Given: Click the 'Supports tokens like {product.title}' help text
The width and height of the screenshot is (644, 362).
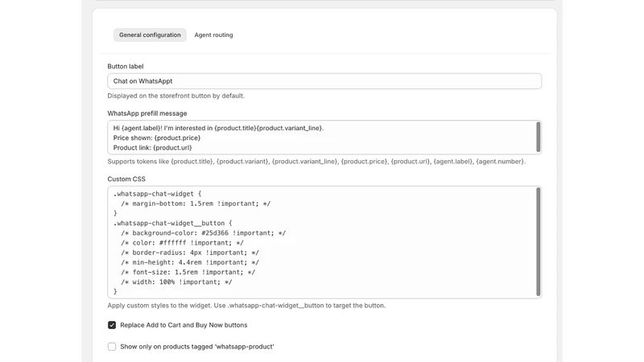Looking at the screenshot, I should 316,162.
